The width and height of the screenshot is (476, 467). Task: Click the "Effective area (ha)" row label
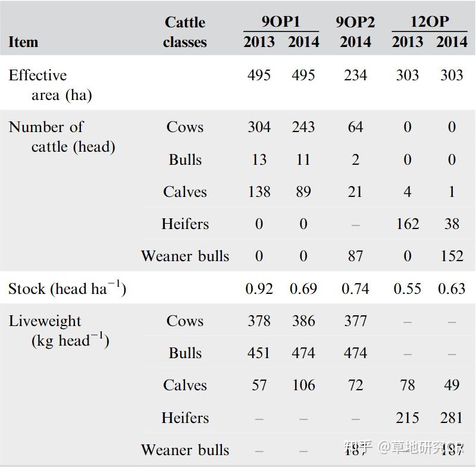tap(50, 85)
